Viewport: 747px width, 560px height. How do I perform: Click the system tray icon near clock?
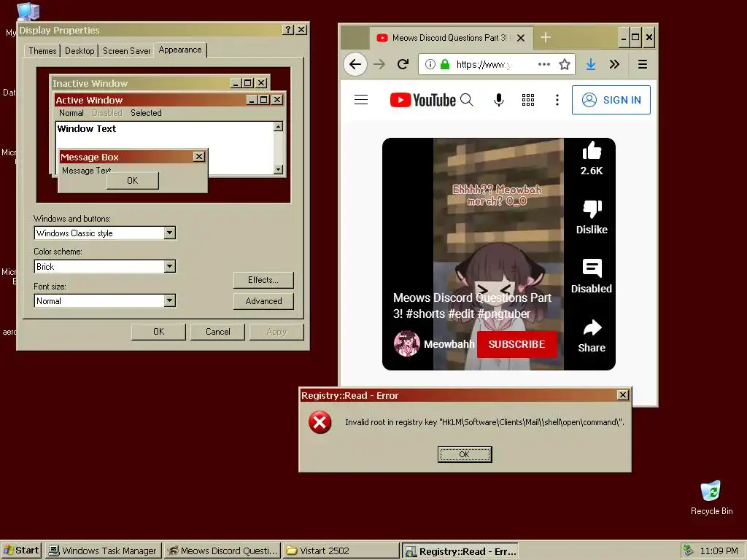pyautogui.click(x=689, y=551)
